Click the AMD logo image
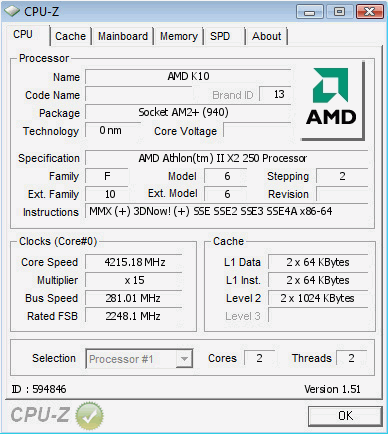This screenshot has height=434, width=388. (331, 97)
